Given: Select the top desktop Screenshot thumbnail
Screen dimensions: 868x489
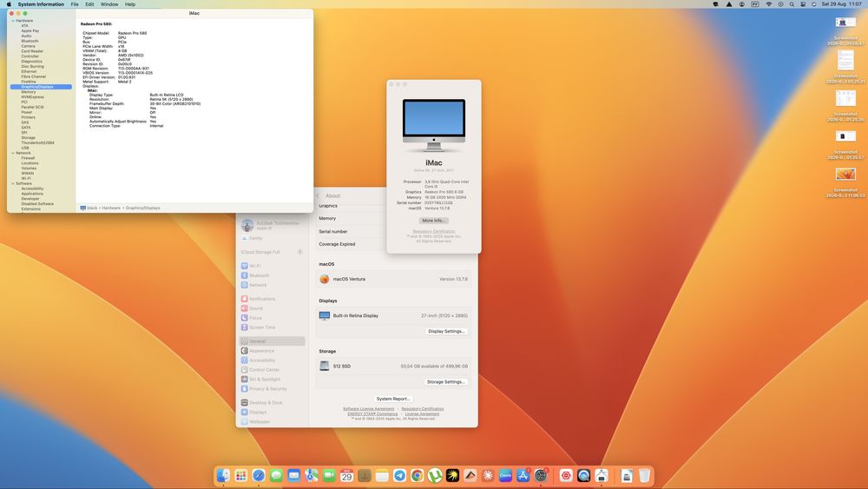Looking at the screenshot, I should tap(845, 23).
